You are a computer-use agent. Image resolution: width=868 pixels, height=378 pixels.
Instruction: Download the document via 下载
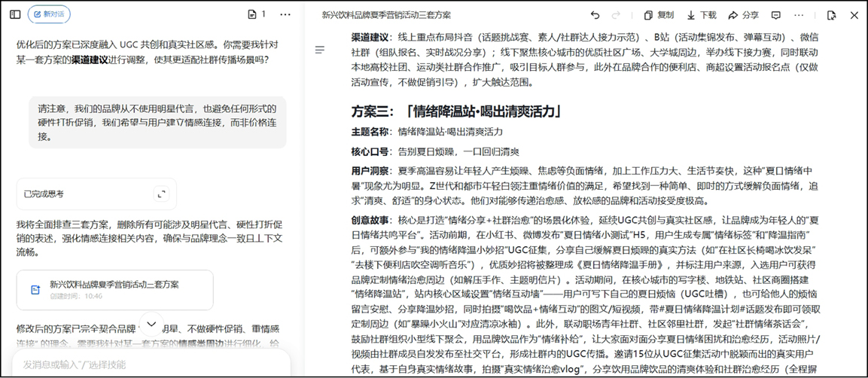(701, 15)
